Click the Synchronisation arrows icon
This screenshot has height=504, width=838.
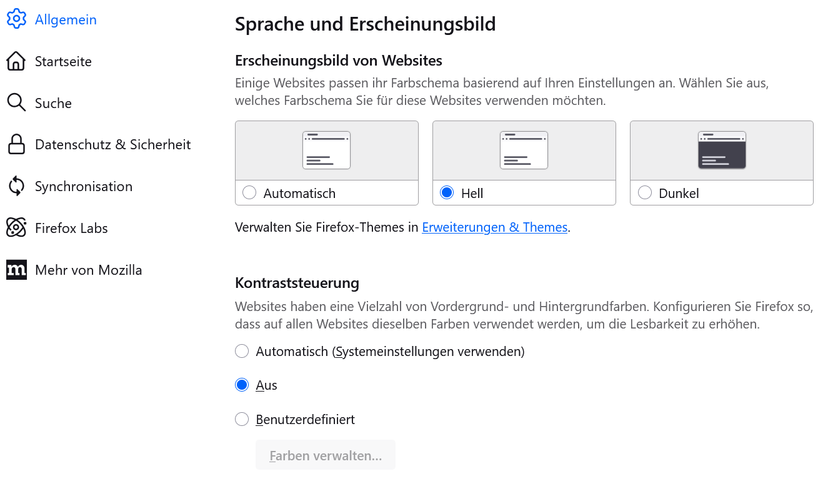point(16,186)
